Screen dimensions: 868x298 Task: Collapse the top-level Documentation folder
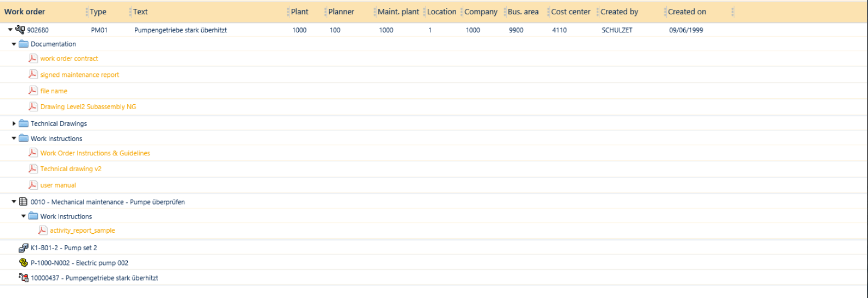pos(14,44)
